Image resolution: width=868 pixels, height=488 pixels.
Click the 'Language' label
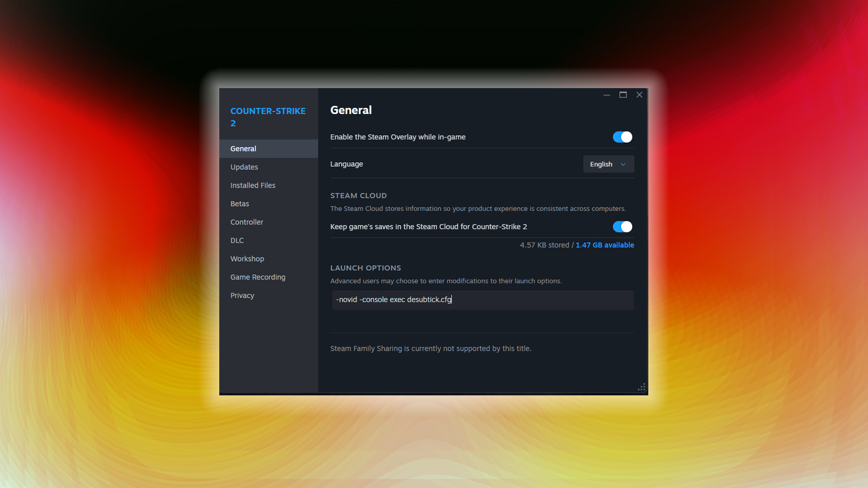point(346,164)
